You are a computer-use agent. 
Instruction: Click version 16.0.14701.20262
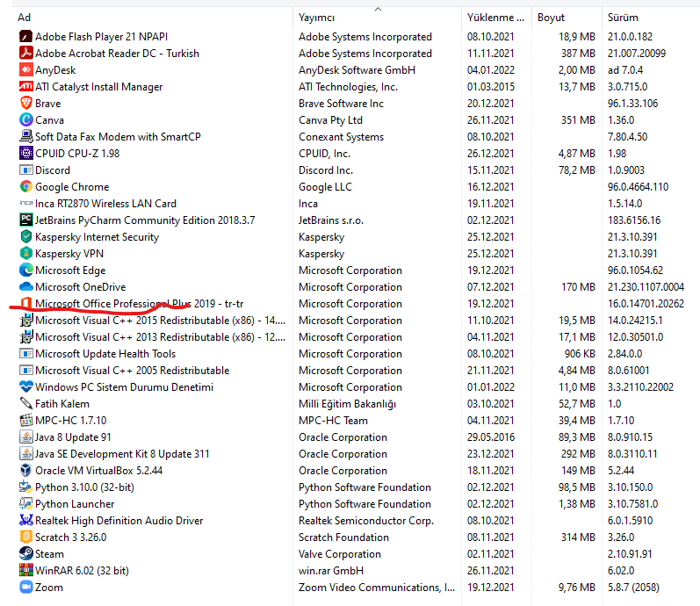tap(646, 304)
